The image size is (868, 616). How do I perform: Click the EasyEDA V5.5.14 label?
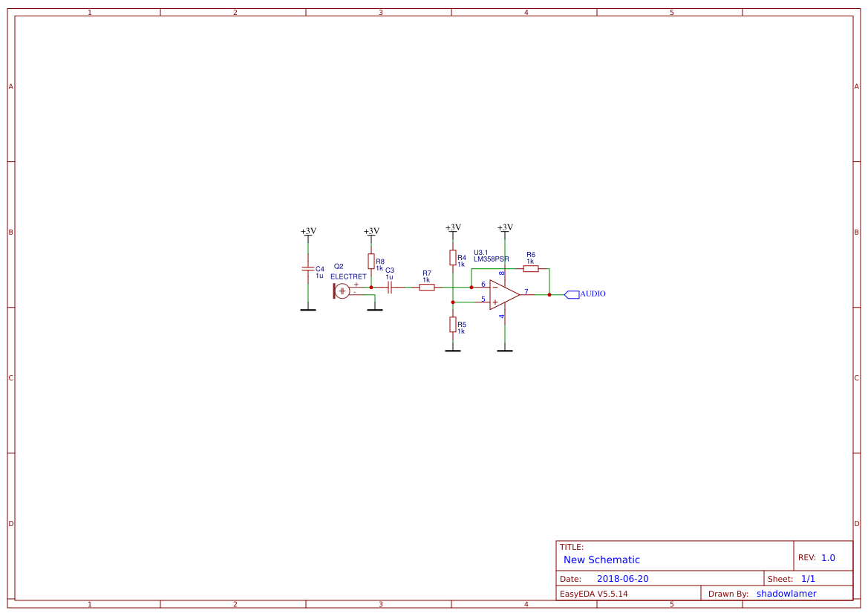593,593
